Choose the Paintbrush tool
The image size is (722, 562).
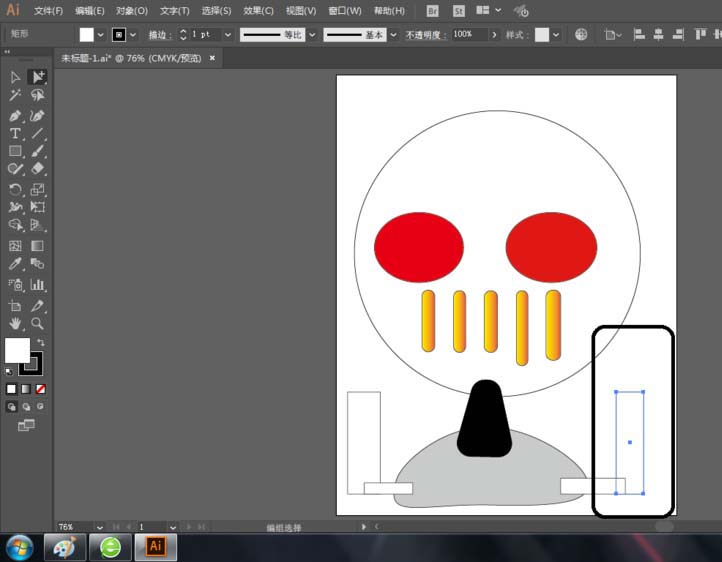pos(37,151)
